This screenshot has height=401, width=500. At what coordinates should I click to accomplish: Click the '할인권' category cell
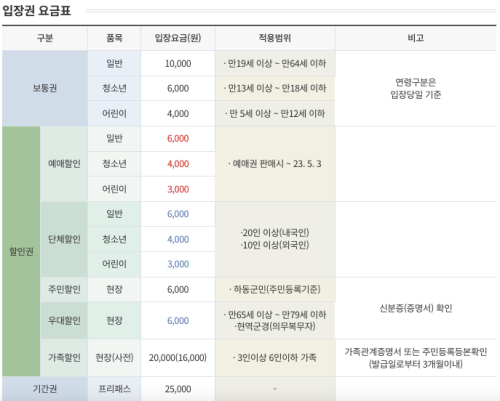[21, 251]
